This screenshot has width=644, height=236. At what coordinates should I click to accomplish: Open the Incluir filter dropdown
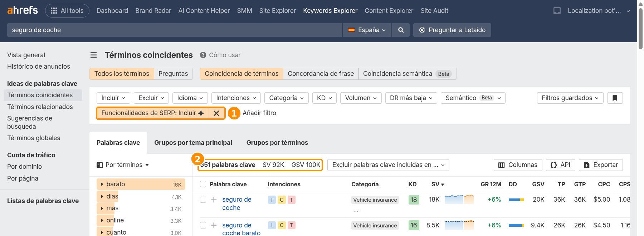pos(113,98)
